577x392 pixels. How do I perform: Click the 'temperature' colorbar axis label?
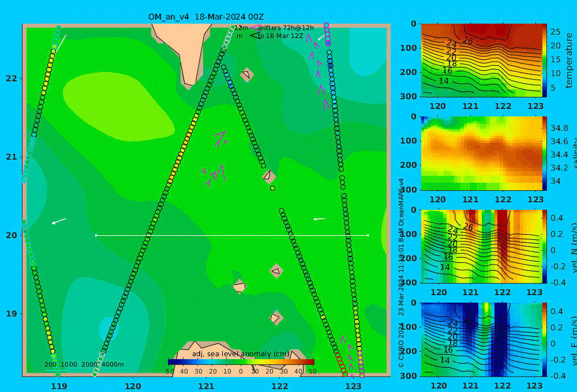click(x=569, y=61)
